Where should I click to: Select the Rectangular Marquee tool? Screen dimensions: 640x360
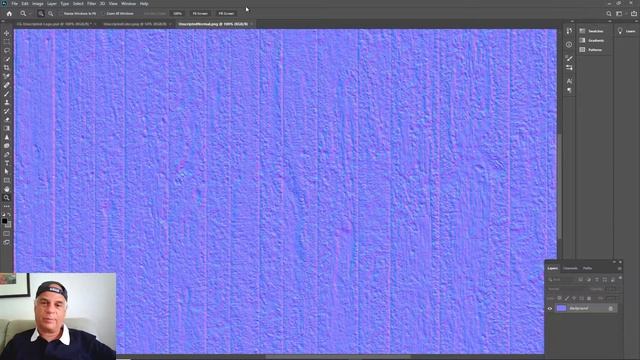coord(7,42)
